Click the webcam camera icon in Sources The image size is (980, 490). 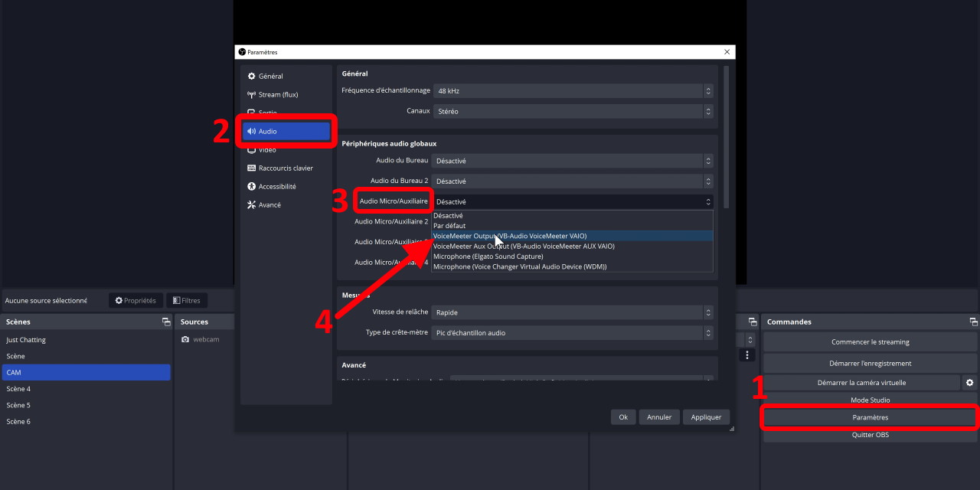point(185,339)
